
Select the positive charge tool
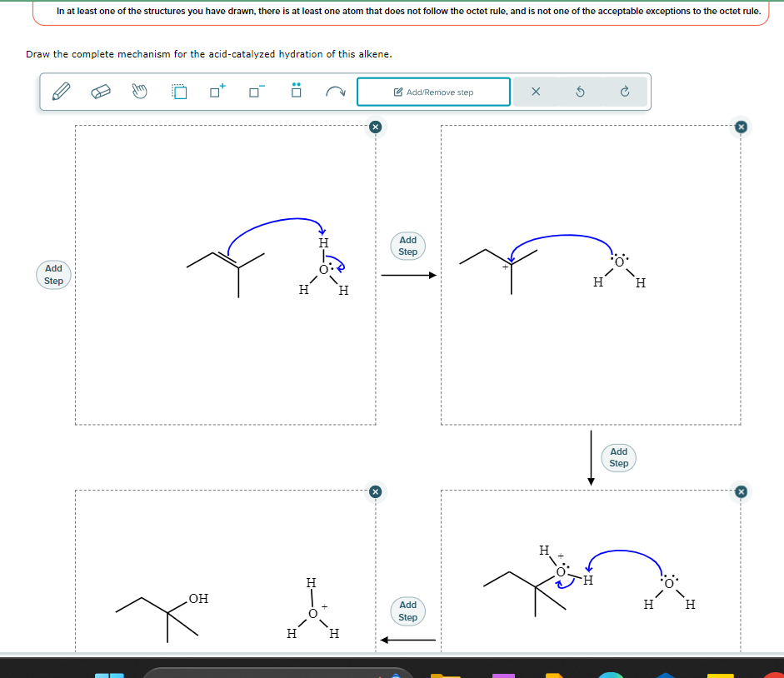(216, 92)
